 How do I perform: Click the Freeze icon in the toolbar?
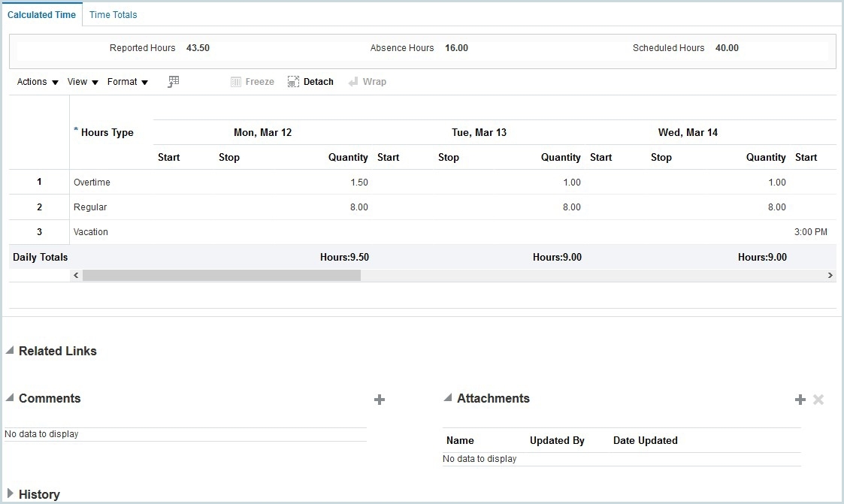253,81
